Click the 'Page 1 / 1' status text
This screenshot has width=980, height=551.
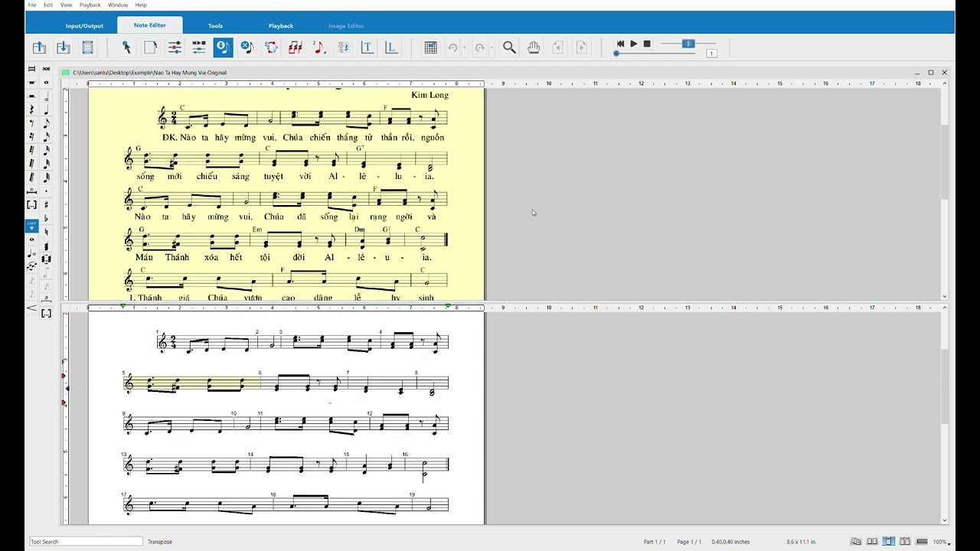click(689, 542)
